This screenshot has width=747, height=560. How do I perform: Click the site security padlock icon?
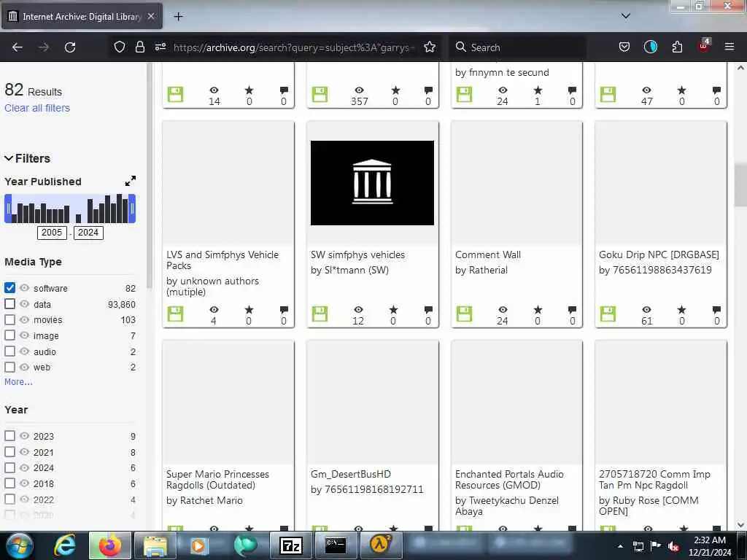139,47
